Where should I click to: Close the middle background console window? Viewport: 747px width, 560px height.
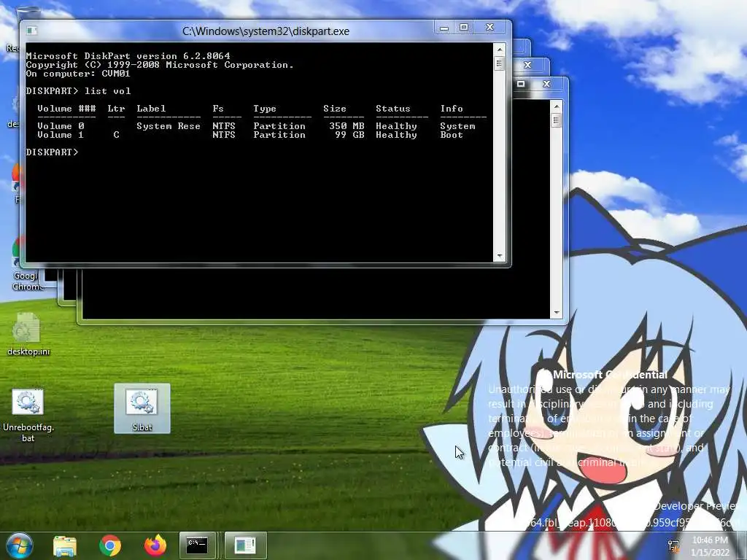527,65
